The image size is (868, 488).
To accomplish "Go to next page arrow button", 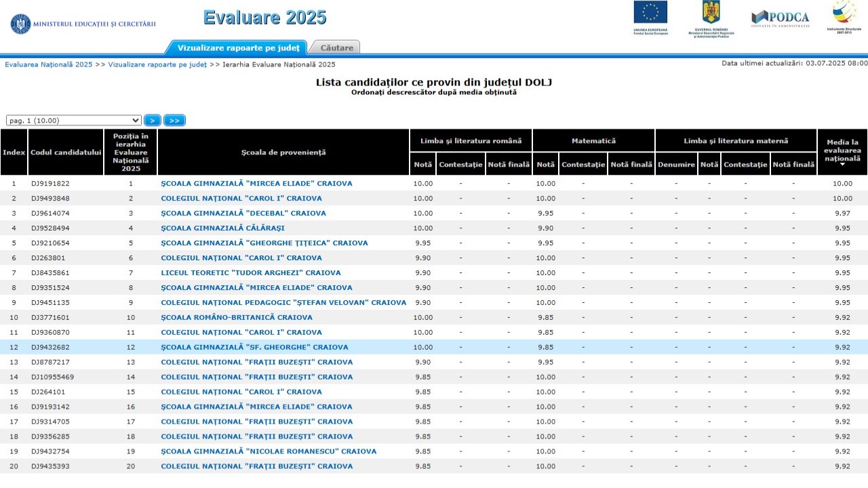I will point(153,121).
